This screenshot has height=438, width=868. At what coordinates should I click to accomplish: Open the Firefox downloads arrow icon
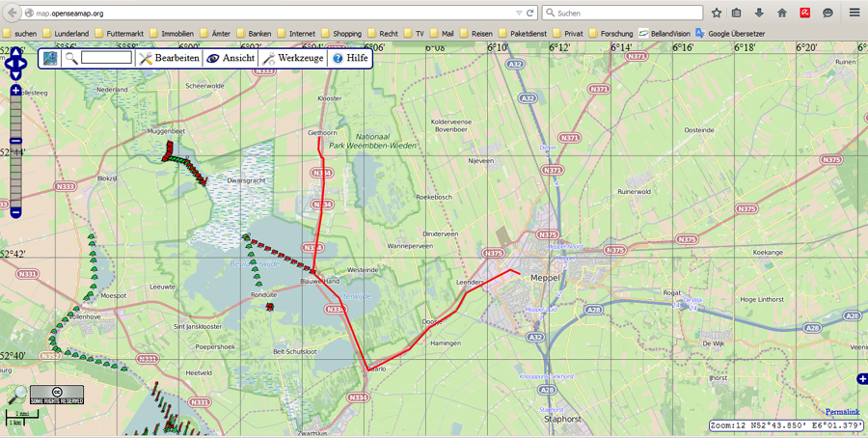coord(759,14)
